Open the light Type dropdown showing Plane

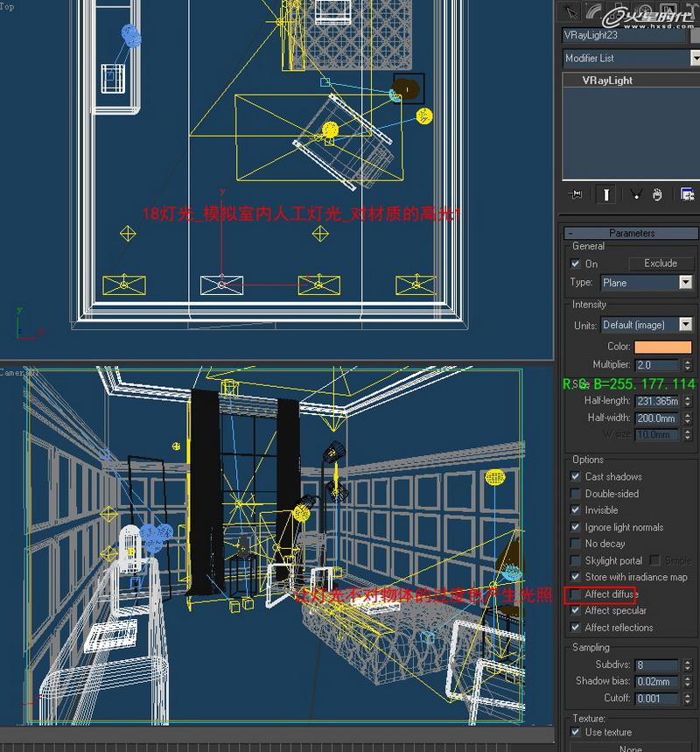coord(647,283)
